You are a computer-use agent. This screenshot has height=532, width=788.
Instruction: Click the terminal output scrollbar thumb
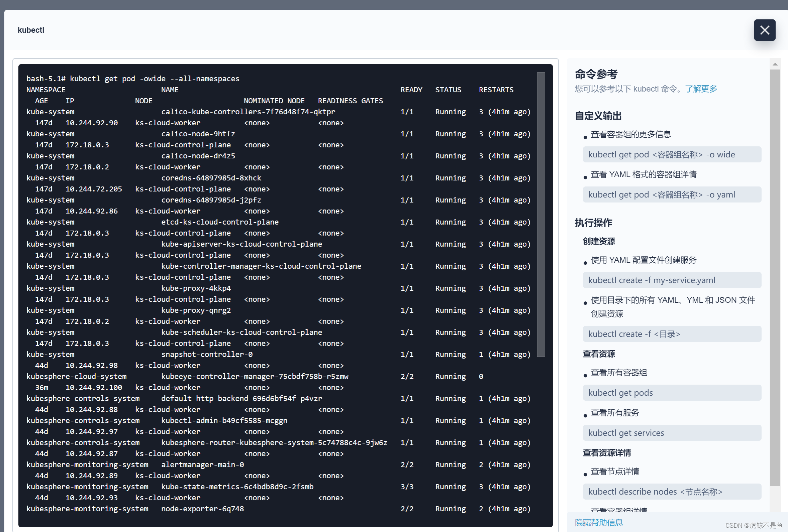540,214
